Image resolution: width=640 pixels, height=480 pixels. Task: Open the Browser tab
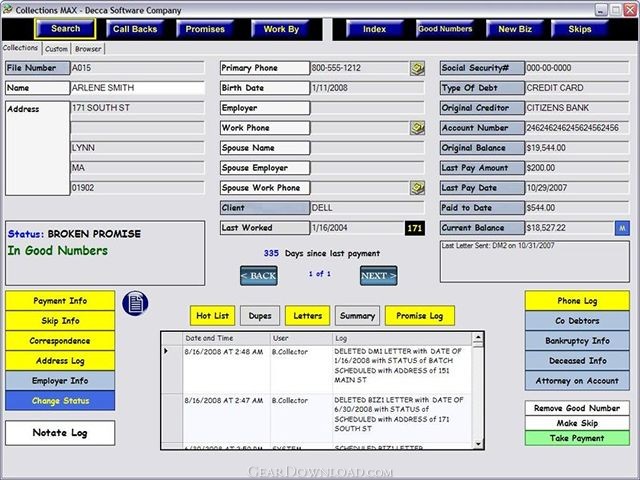pyautogui.click(x=88, y=49)
